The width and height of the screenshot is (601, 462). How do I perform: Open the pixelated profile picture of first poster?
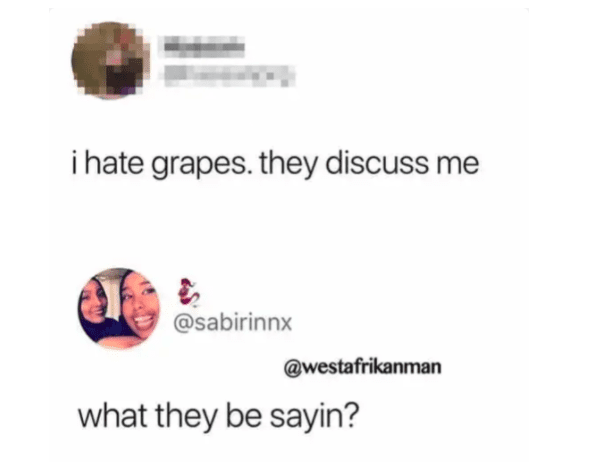tap(110, 60)
